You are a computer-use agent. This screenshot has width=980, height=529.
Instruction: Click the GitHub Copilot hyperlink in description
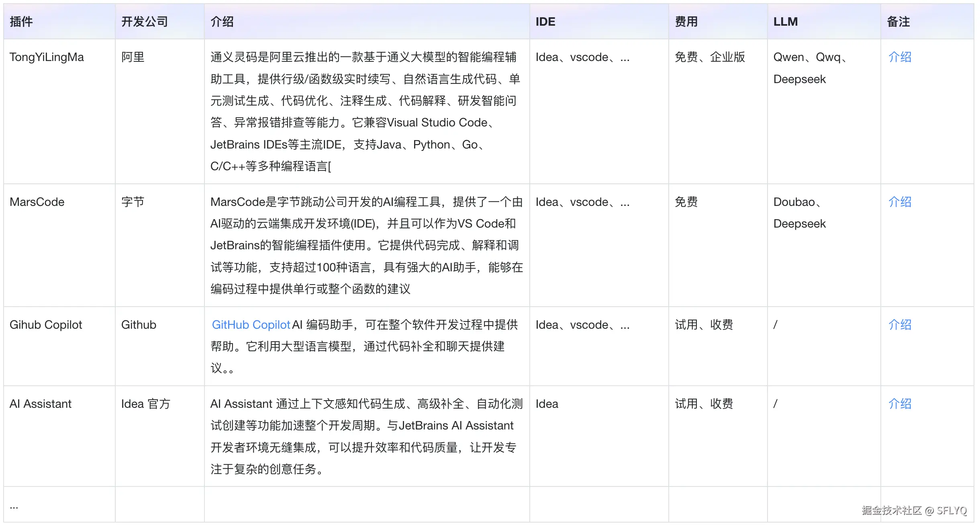pyautogui.click(x=251, y=325)
